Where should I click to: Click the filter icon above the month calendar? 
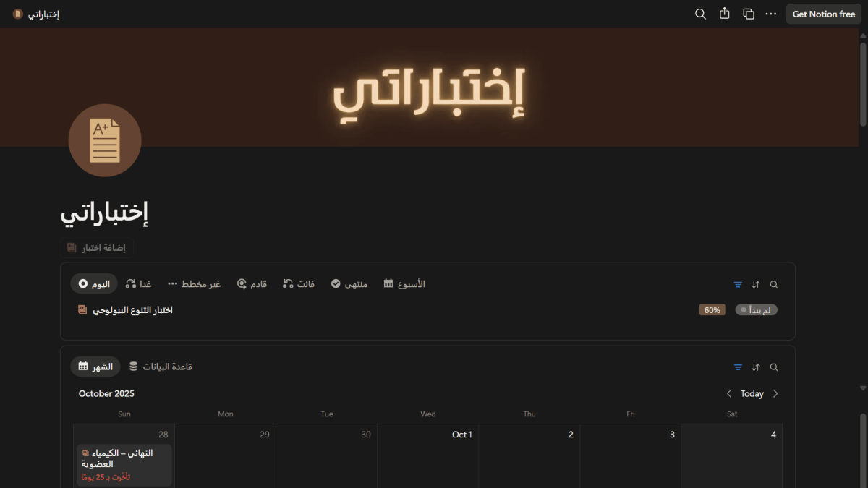pyautogui.click(x=738, y=367)
